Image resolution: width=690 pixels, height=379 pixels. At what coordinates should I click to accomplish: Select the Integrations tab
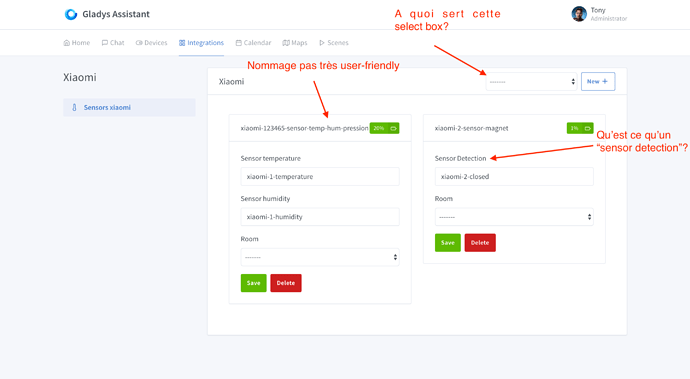coord(201,43)
